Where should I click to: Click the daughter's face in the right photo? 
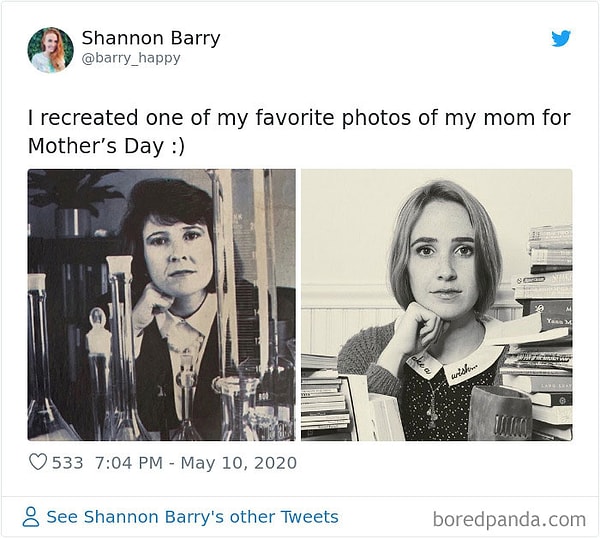pos(444,257)
